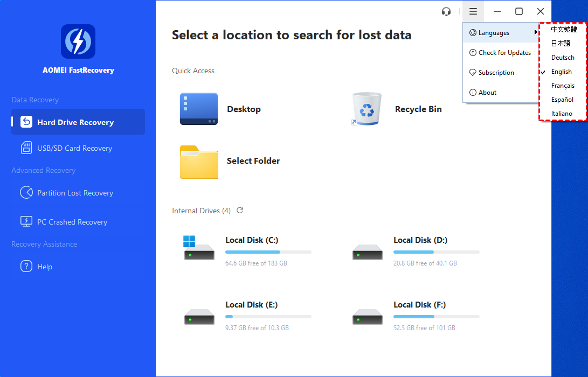The image size is (588, 377).
Task: Open the Desktop quick access icon
Action: click(199, 109)
